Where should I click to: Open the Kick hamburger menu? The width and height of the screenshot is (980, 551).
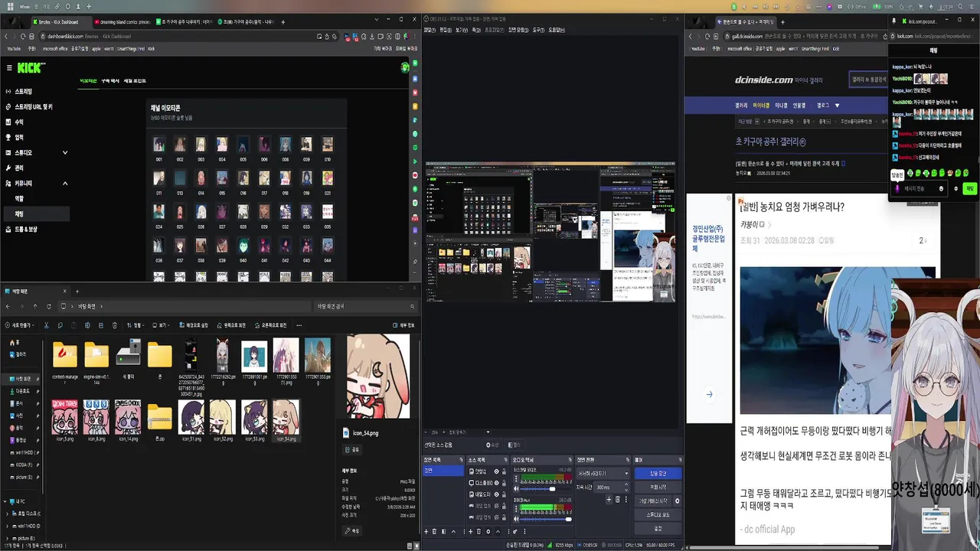(x=9, y=67)
